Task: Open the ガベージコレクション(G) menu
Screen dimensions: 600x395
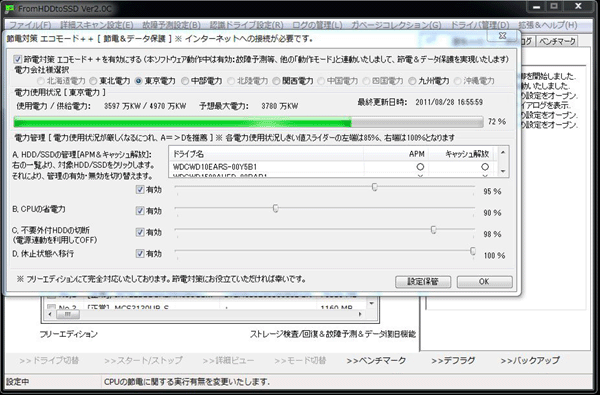Action: pos(396,25)
